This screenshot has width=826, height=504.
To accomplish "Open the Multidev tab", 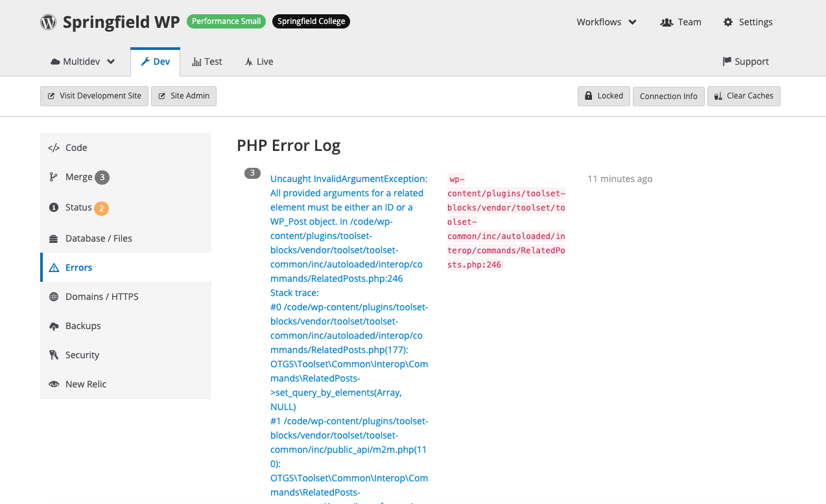I will coord(83,62).
